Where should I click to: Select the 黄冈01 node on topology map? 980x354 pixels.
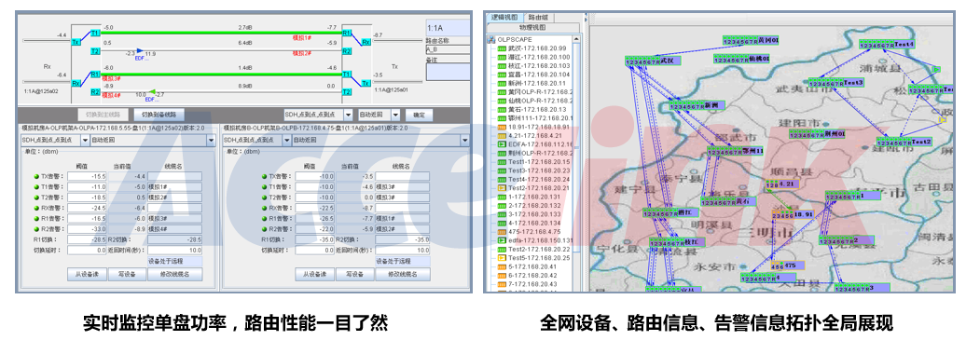pyautogui.click(x=751, y=40)
